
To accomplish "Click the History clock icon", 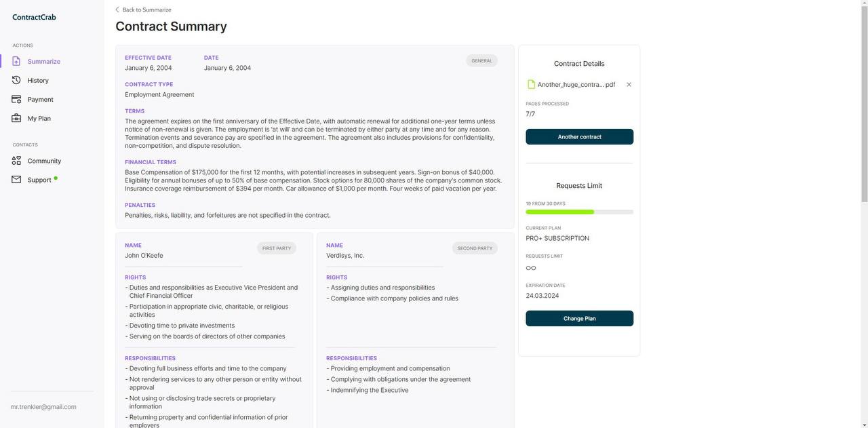I will point(16,80).
